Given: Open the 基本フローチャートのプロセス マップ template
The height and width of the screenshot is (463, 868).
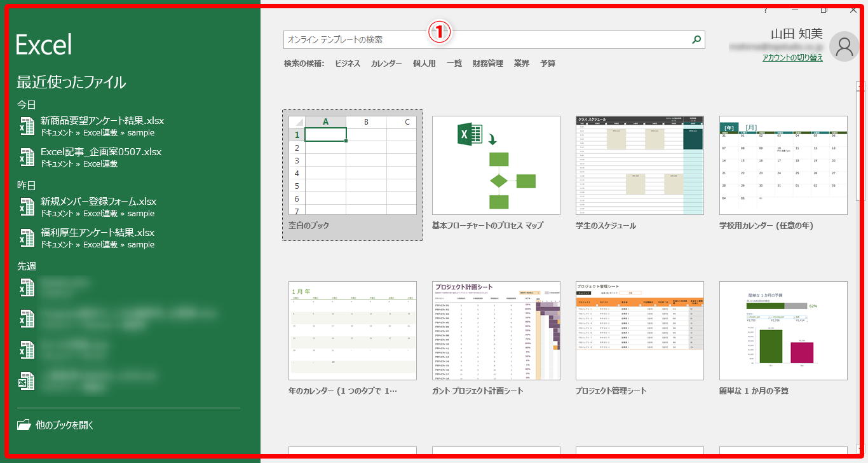Looking at the screenshot, I should click(496, 175).
